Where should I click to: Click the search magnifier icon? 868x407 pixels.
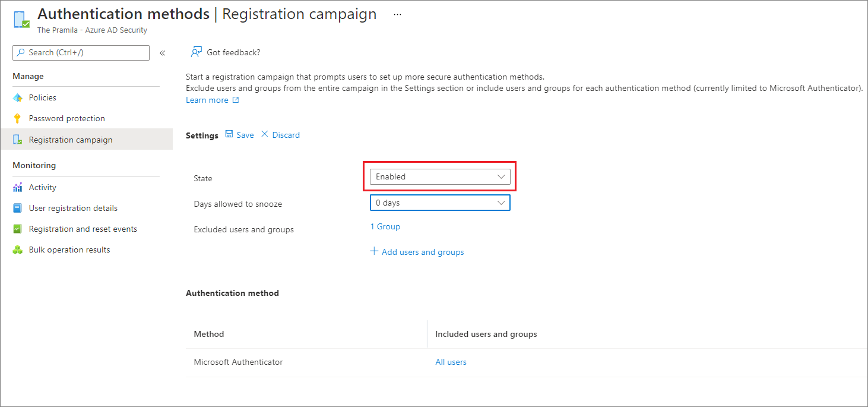click(22, 52)
